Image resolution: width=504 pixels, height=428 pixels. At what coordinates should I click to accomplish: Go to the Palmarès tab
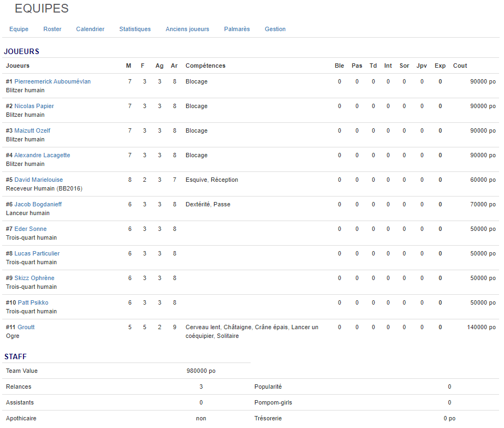pos(237,29)
